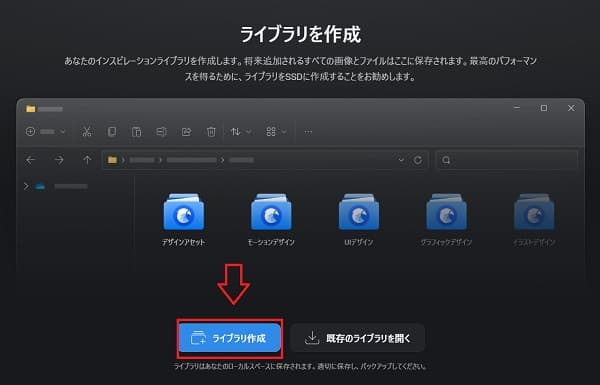
Task: Click the third breadcrumb chevron in address bar
Action: (223, 160)
